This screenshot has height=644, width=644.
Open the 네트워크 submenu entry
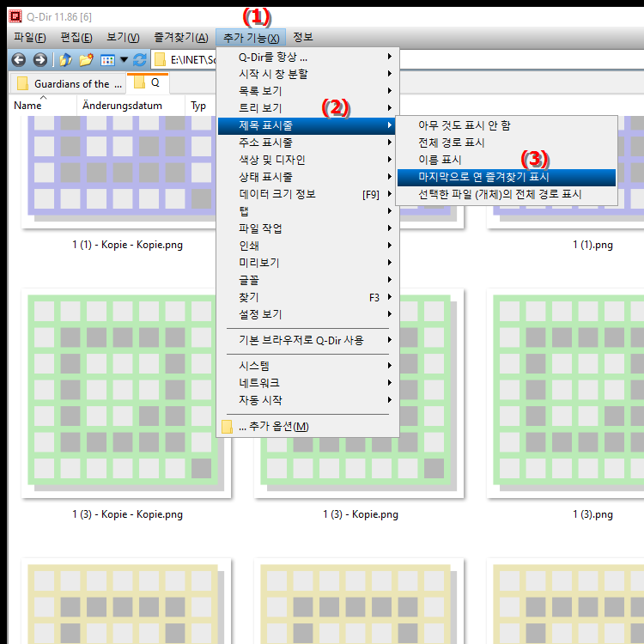[x=307, y=383]
